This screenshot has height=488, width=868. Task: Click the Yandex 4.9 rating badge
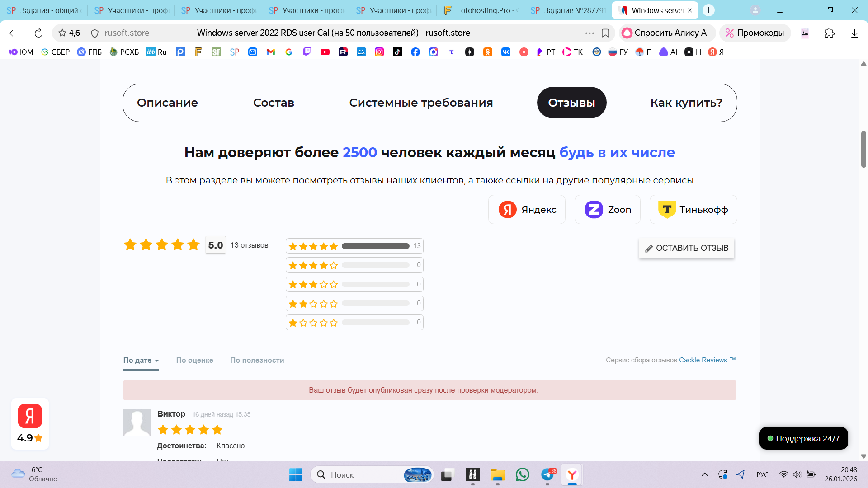coord(30,423)
